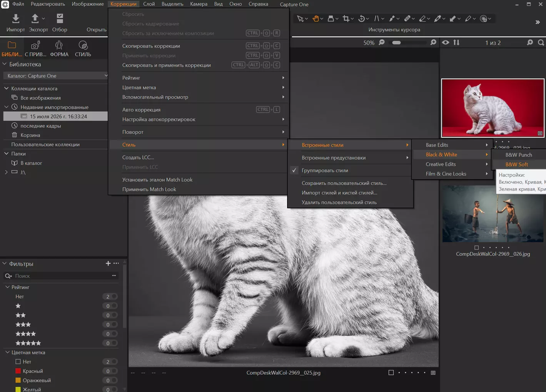This screenshot has height=392, width=546.
Task: Click the Export icon
Action: coord(35,18)
